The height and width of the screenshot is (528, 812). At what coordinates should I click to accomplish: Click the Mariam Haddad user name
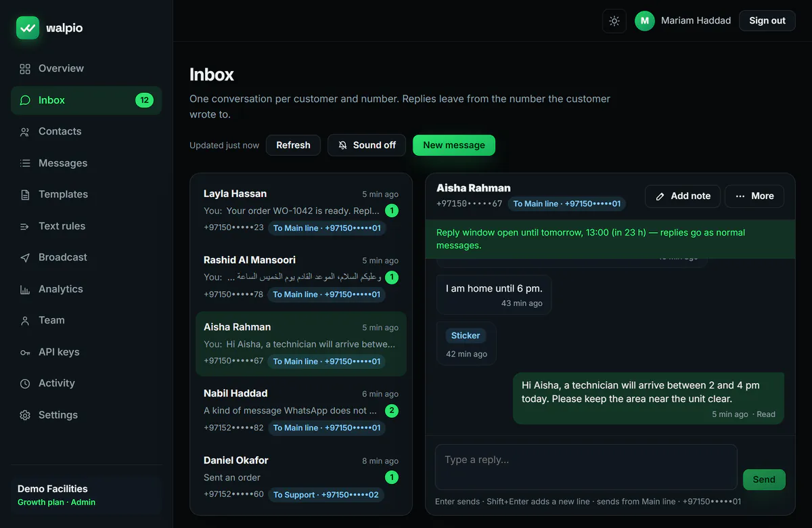(696, 21)
